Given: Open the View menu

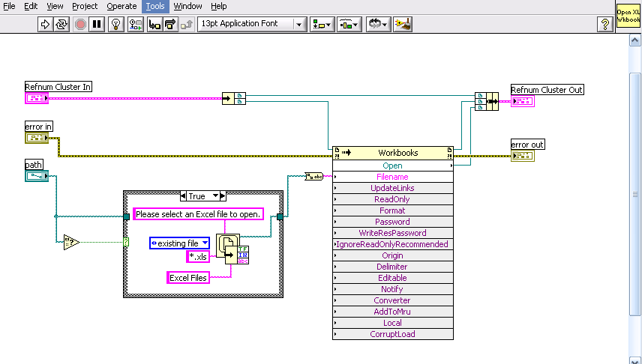Looking at the screenshot, I should [x=55, y=6].
